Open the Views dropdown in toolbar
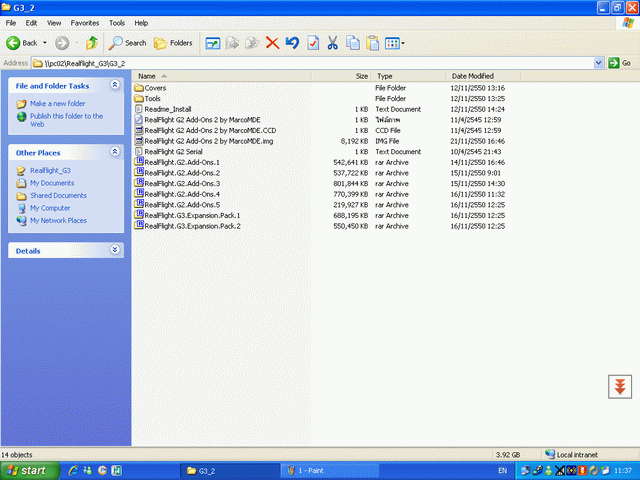 pyautogui.click(x=395, y=43)
